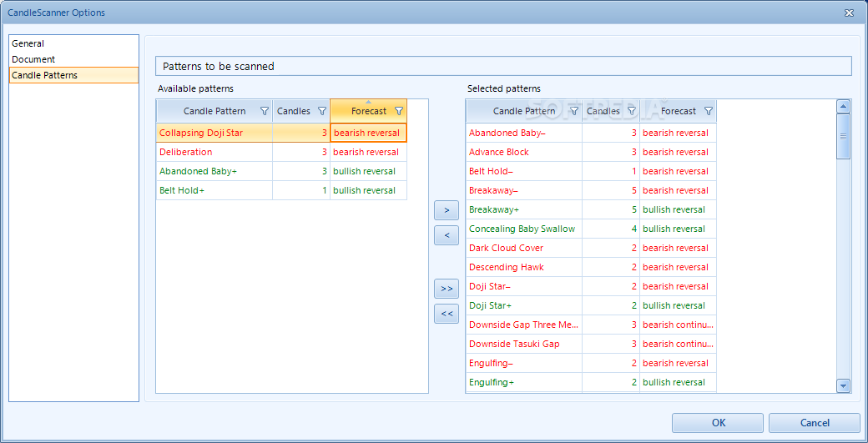
Task: Open filter for Selected patterns Candles column
Action: click(632, 111)
